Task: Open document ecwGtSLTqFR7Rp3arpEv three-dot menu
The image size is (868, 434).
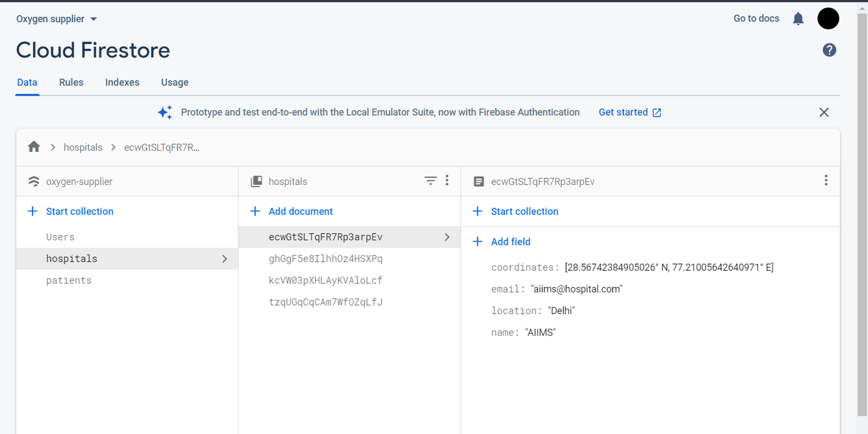Action: coord(826,180)
